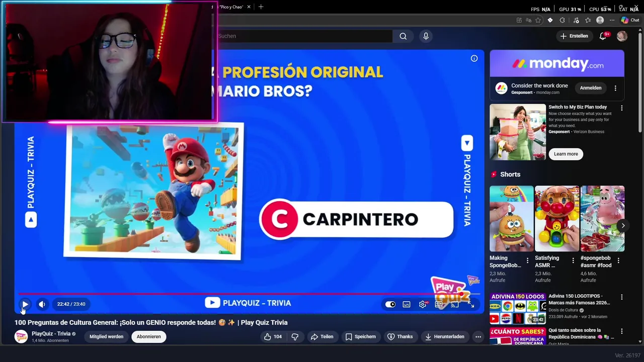Download the video with Herunterladen
644x362 pixels.
click(x=445, y=337)
